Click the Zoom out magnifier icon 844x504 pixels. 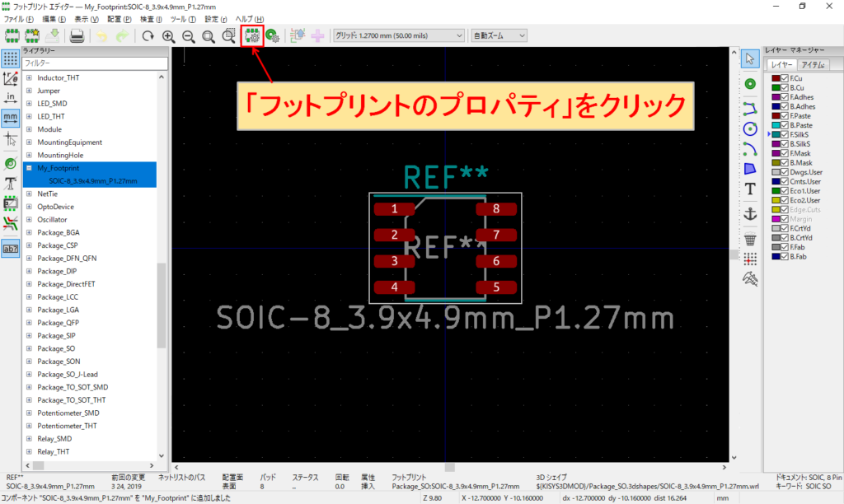coord(189,35)
